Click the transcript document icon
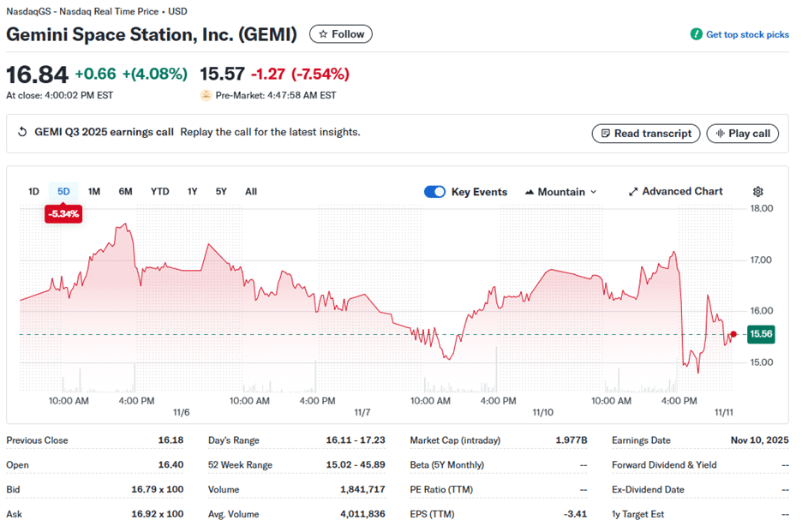 click(x=606, y=134)
